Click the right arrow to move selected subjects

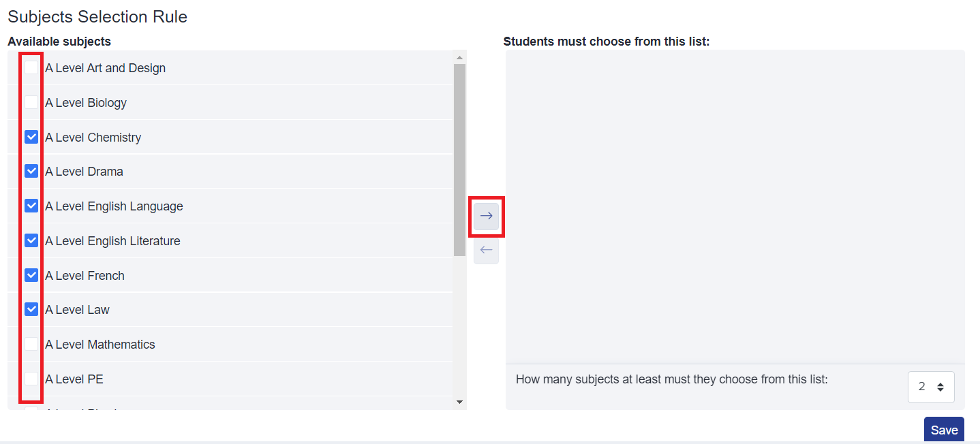[x=486, y=215]
